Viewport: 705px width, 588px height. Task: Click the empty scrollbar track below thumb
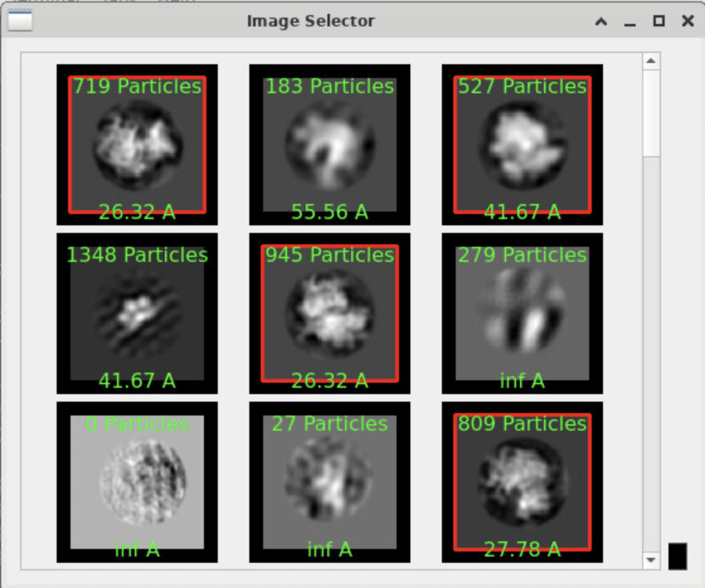651,353
